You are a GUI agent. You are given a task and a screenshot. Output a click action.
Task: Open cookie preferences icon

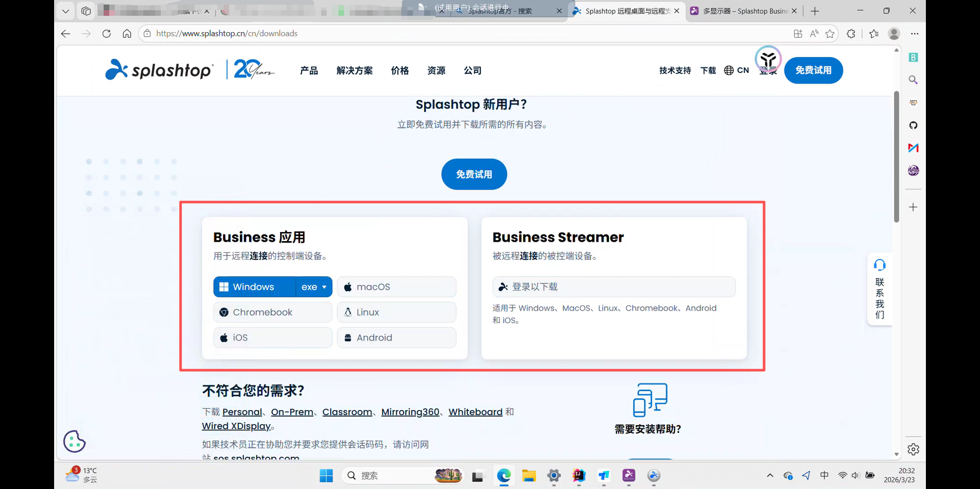click(x=75, y=442)
